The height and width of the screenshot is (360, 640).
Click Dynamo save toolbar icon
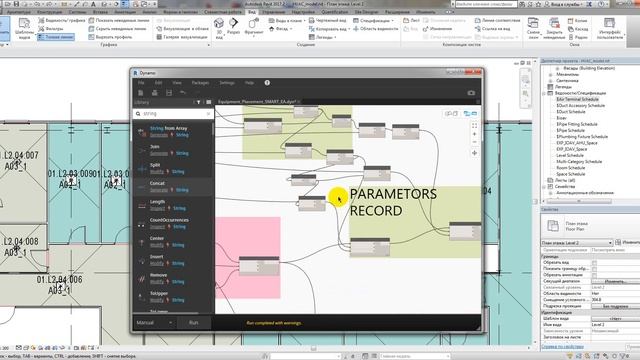click(169, 93)
